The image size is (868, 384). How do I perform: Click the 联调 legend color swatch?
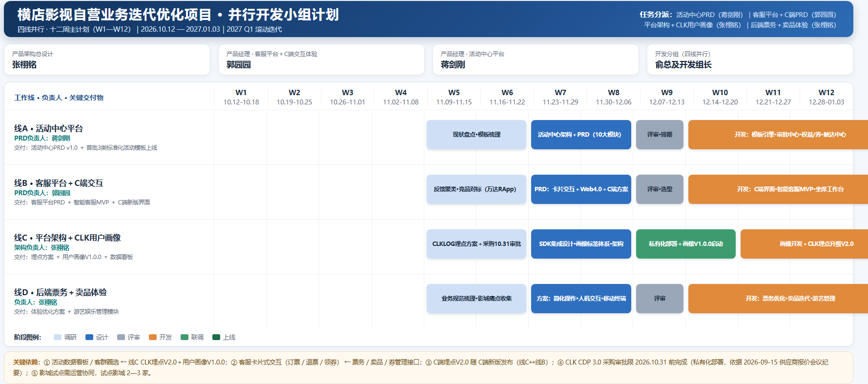click(x=185, y=337)
